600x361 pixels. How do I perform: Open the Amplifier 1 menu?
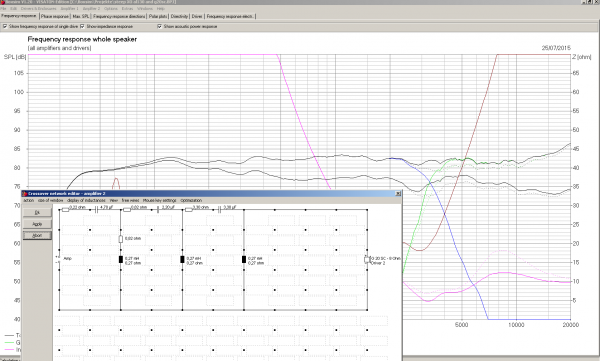click(x=69, y=8)
